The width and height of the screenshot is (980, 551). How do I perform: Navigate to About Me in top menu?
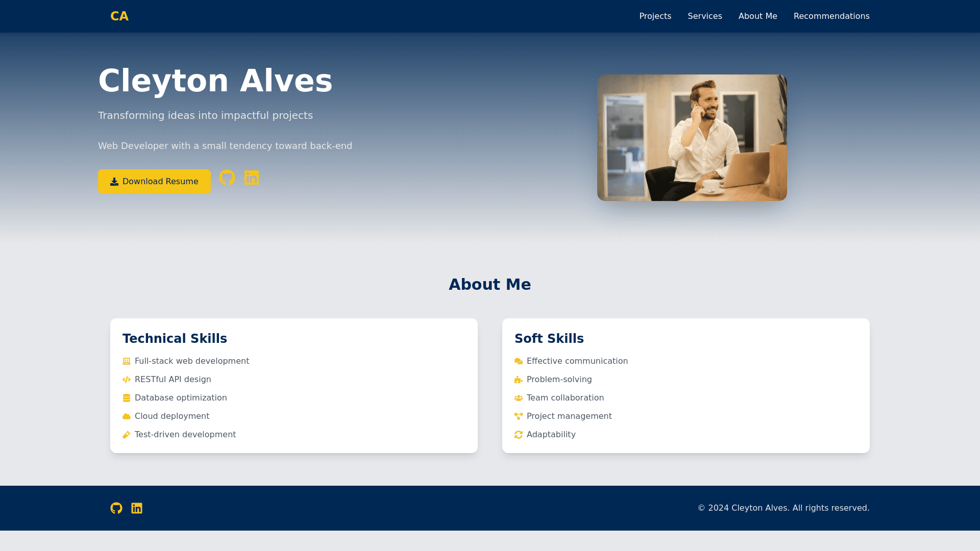coord(757,16)
